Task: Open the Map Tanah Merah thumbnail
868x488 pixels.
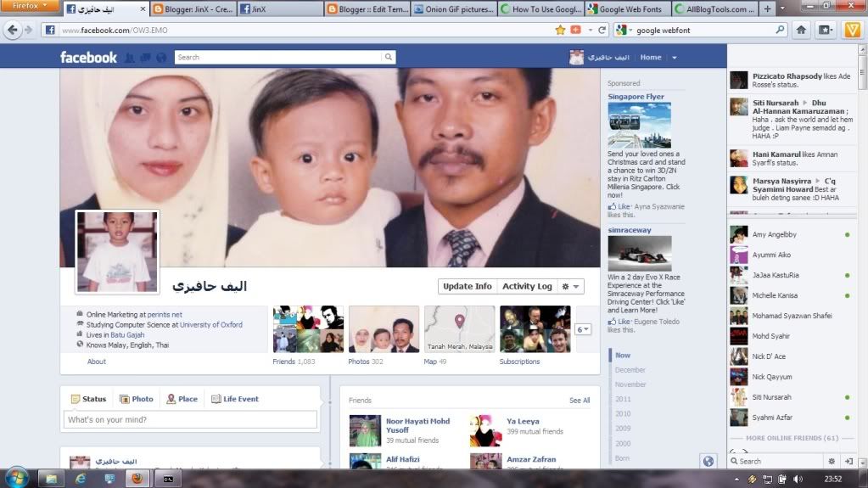Action: tap(460, 329)
